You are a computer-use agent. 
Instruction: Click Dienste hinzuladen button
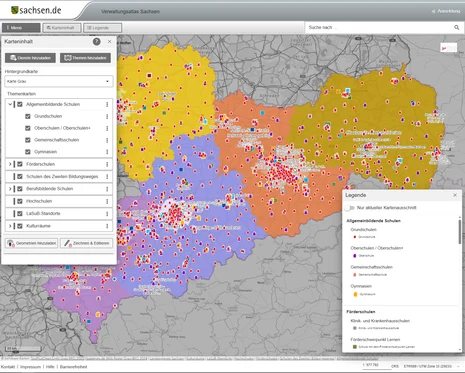pos(31,58)
